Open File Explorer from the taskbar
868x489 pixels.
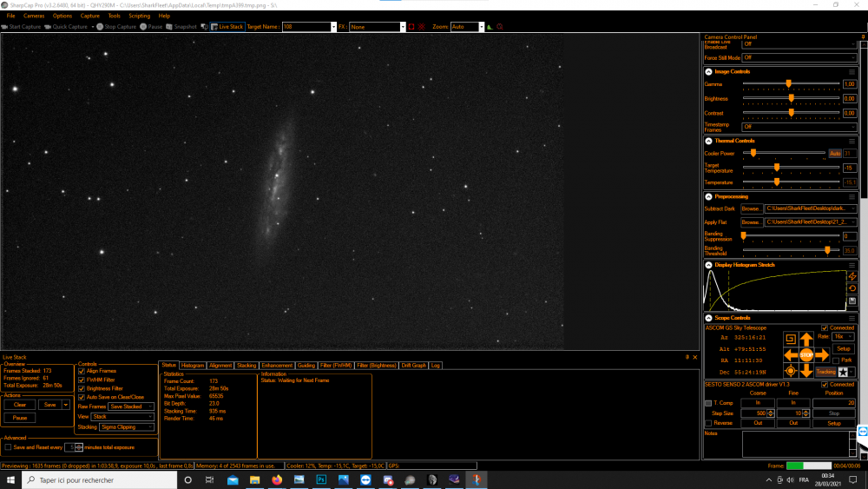[254, 479]
